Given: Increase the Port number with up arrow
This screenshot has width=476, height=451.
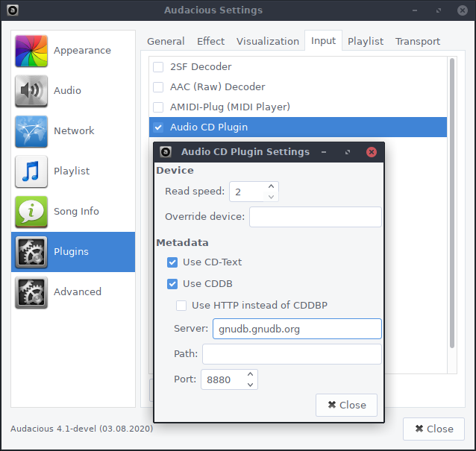Looking at the screenshot, I should pyautogui.click(x=250, y=374).
